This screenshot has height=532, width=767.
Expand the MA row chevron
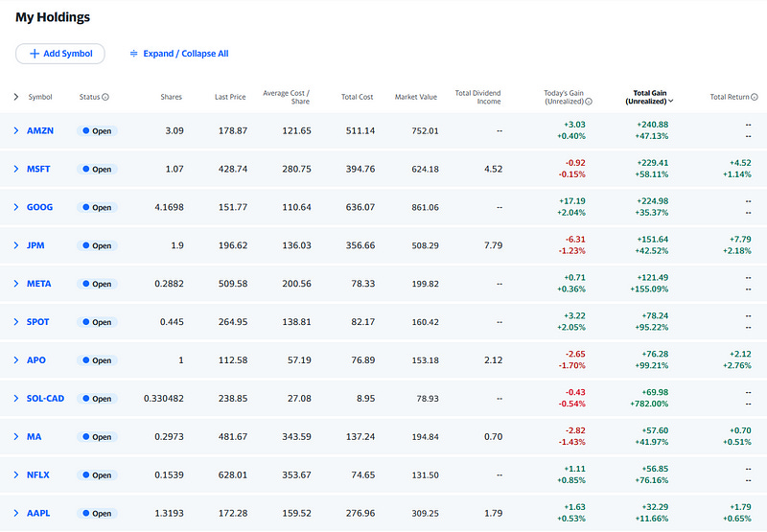16,437
